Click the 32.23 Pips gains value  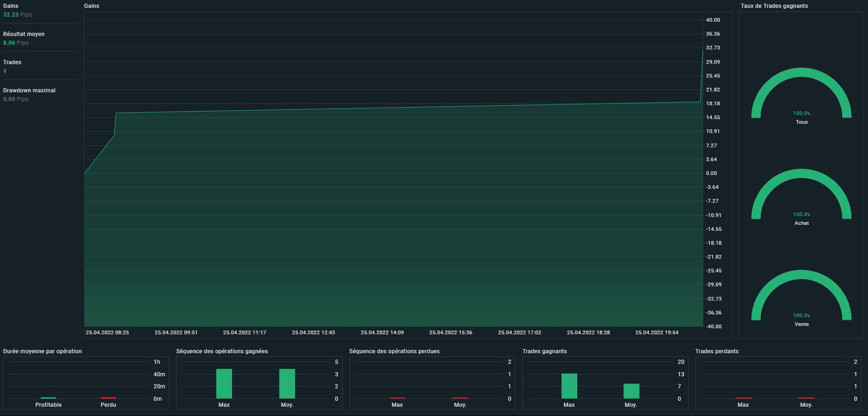pos(17,15)
